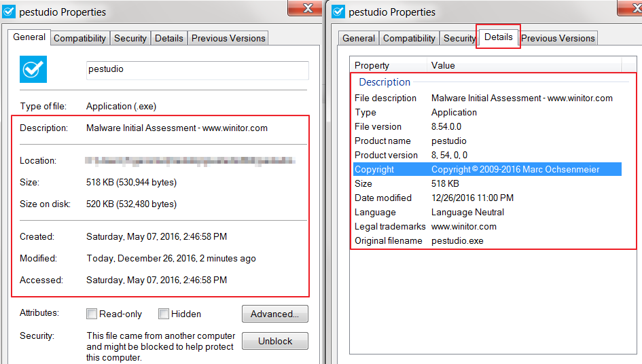Click the pestudio title bar icon in left window
The image size is (642, 364).
(9, 12)
